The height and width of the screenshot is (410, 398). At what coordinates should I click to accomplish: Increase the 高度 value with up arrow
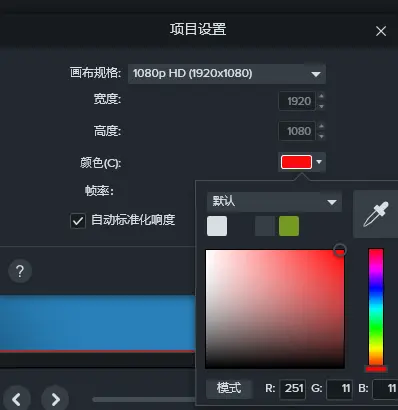(321, 126)
